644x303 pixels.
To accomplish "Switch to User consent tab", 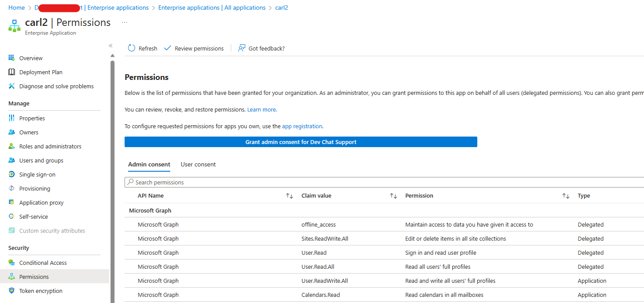I will coord(198,164).
